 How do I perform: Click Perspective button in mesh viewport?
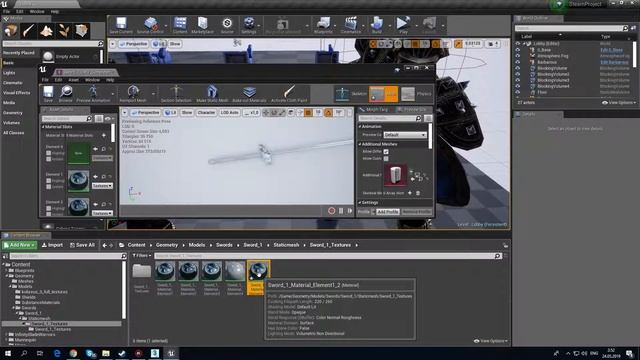pyautogui.click(x=145, y=112)
